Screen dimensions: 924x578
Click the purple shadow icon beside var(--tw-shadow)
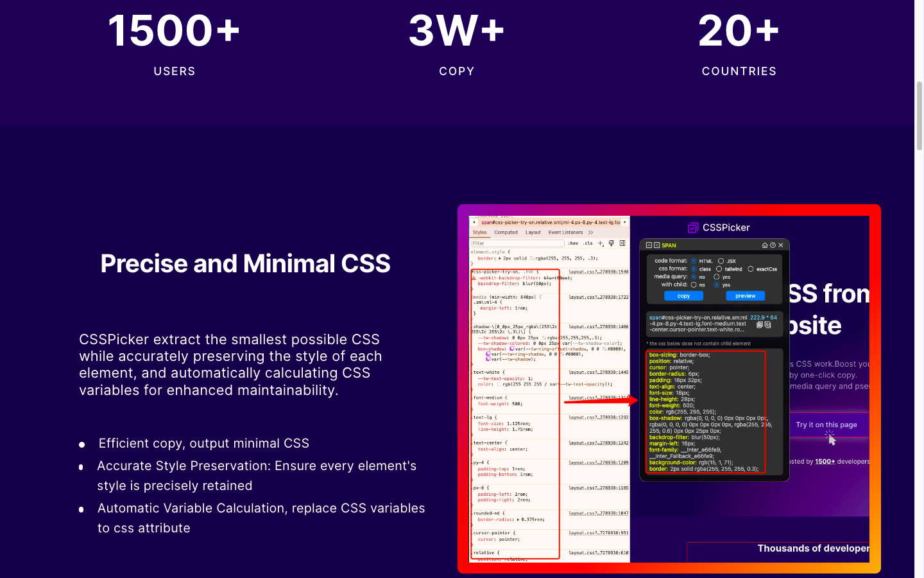[x=488, y=359]
